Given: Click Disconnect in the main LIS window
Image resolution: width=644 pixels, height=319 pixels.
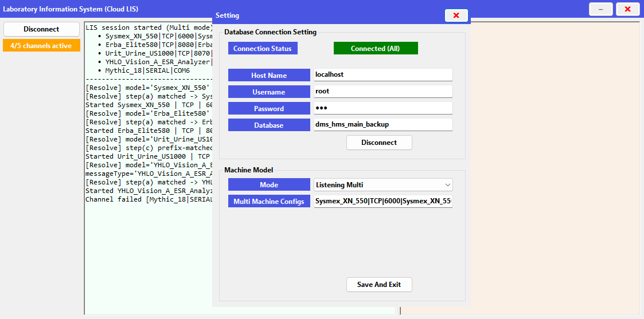Looking at the screenshot, I should pos(41,29).
